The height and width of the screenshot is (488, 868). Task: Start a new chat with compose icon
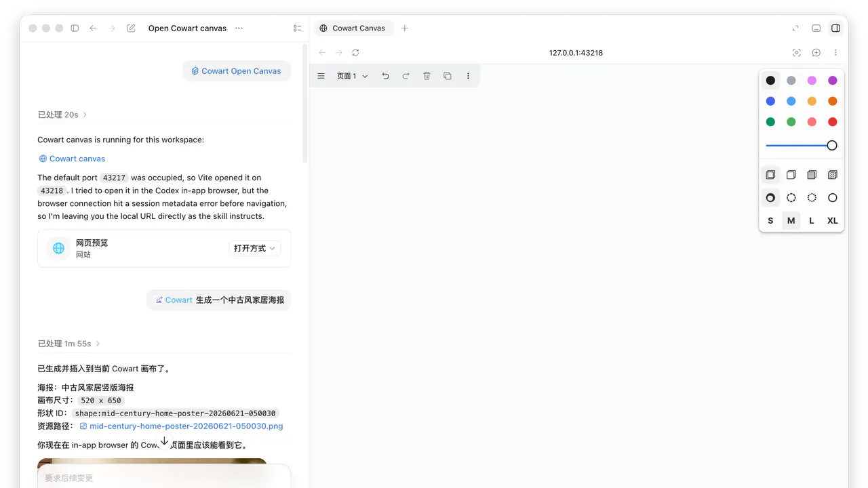click(x=132, y=28)
